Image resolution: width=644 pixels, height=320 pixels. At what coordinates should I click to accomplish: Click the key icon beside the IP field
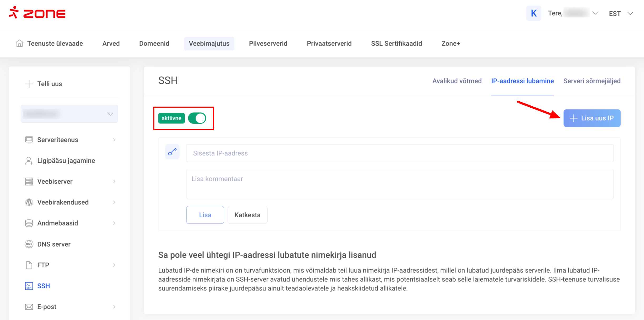coord(172,152)
